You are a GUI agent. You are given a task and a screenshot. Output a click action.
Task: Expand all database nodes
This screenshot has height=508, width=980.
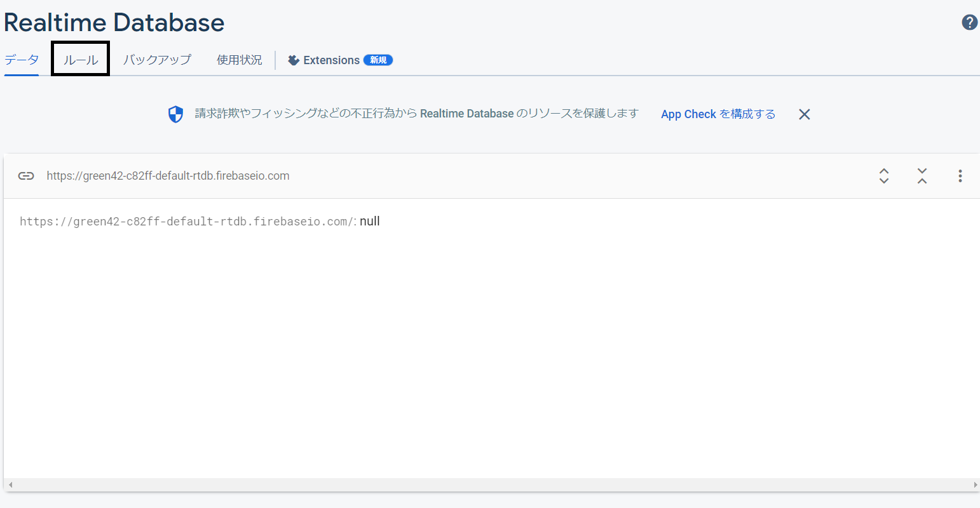click(884, 176)
